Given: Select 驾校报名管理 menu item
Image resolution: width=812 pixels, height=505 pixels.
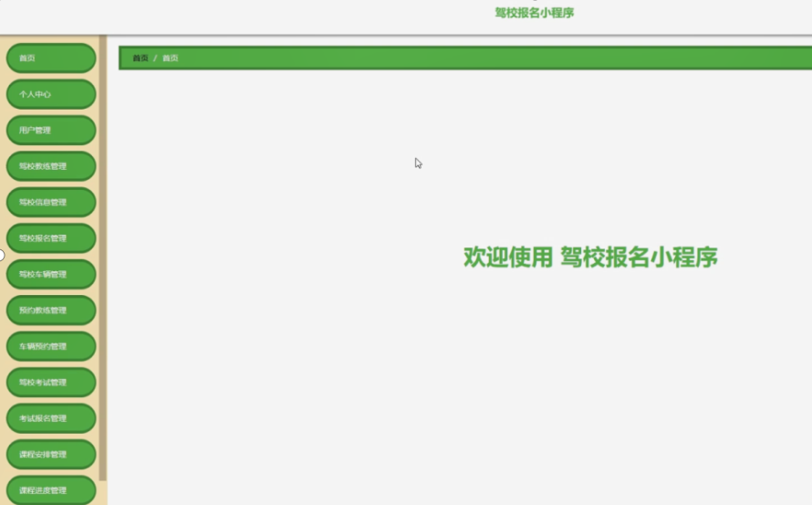Looking at the screenshot, I should [x=51, y=238].
